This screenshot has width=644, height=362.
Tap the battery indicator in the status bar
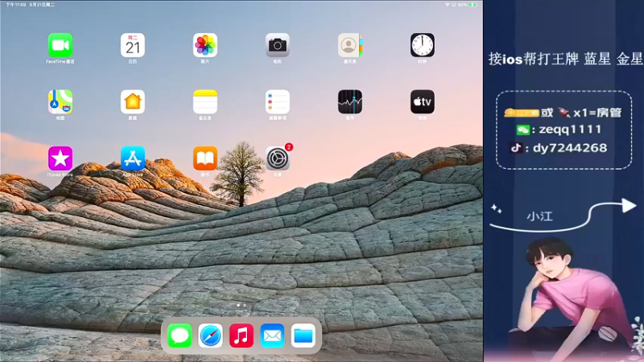(x=473, y=5)
